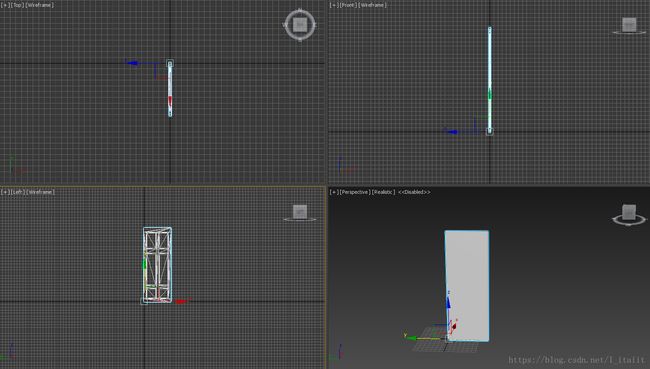Open the [Top] view label menu
650x369 pixels.
(x=17, y=5)
